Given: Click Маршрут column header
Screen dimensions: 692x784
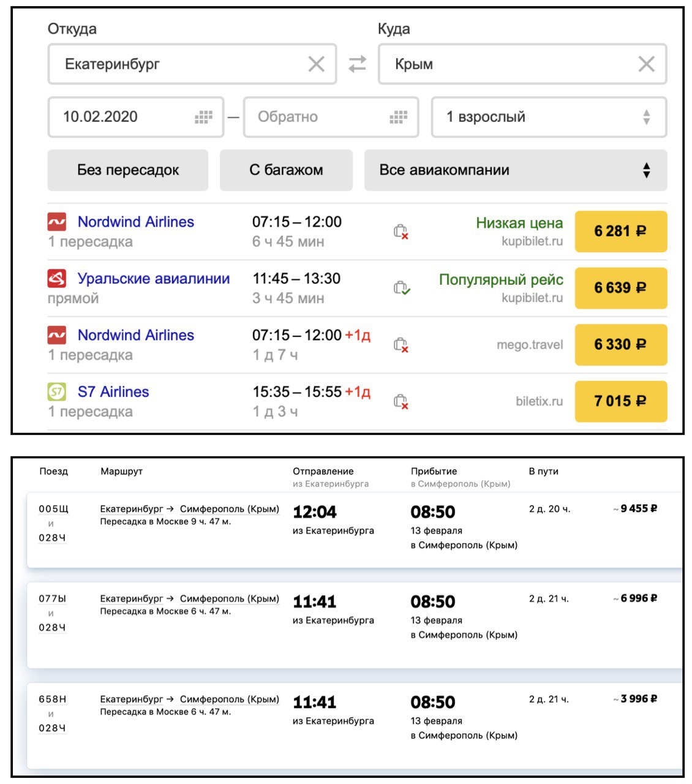Looking at the screenshot, I should click(121, 471).
